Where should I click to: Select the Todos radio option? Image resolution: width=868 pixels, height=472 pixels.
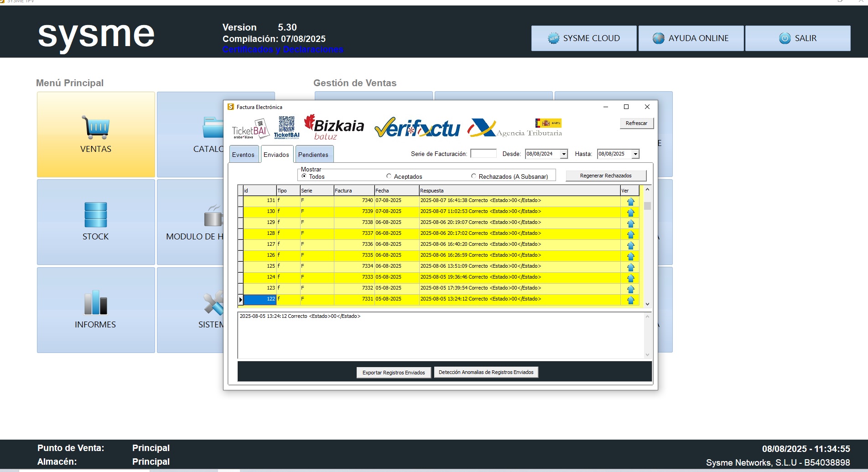304,176
